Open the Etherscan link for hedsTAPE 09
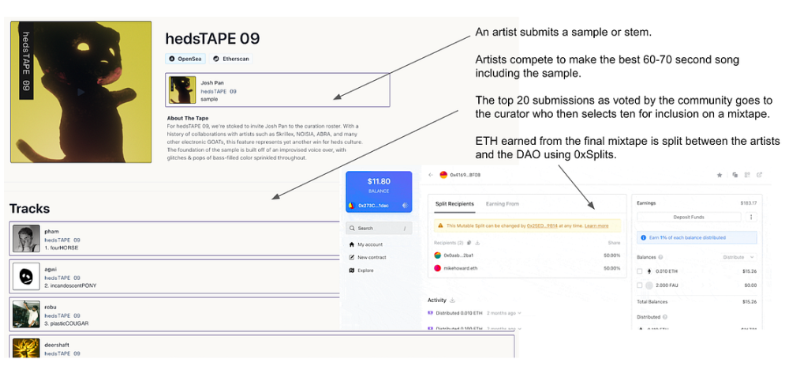Viewport: 802px width, 366px height. click(x=231, y=59)
